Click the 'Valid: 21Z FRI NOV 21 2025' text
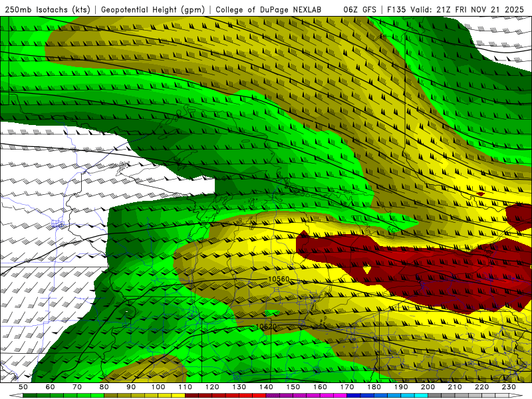Image resolution: width=532 pixels, height=399 pixels. coord(467,9)
